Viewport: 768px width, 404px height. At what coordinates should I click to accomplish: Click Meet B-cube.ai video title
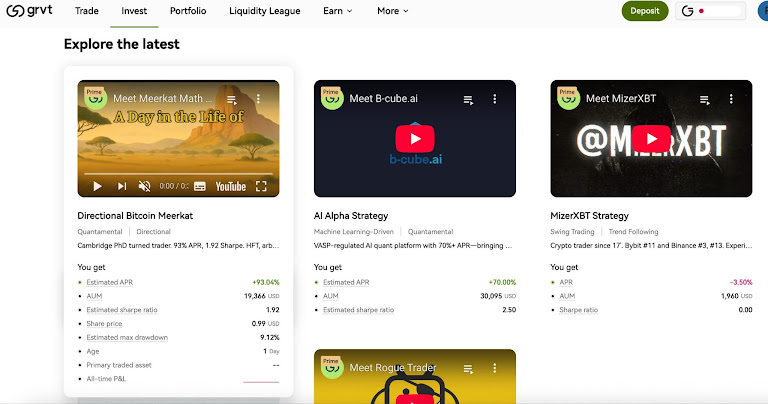point(384,98)
